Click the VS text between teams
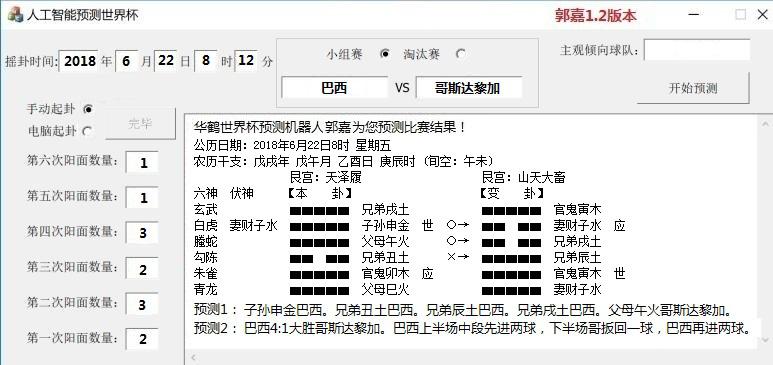Viewport: 773px width, 365px height. coord(402,88)
